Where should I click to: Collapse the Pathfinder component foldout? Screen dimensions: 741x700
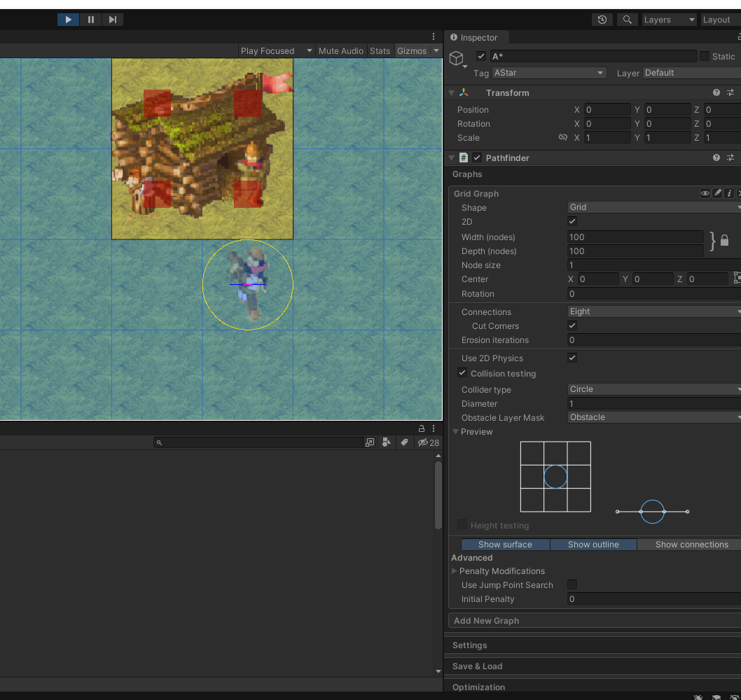451,157
